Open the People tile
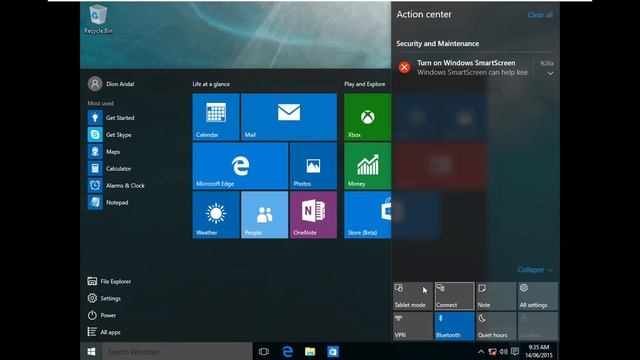This screenshot has height=360, width=640. click(x=264, y=215)
